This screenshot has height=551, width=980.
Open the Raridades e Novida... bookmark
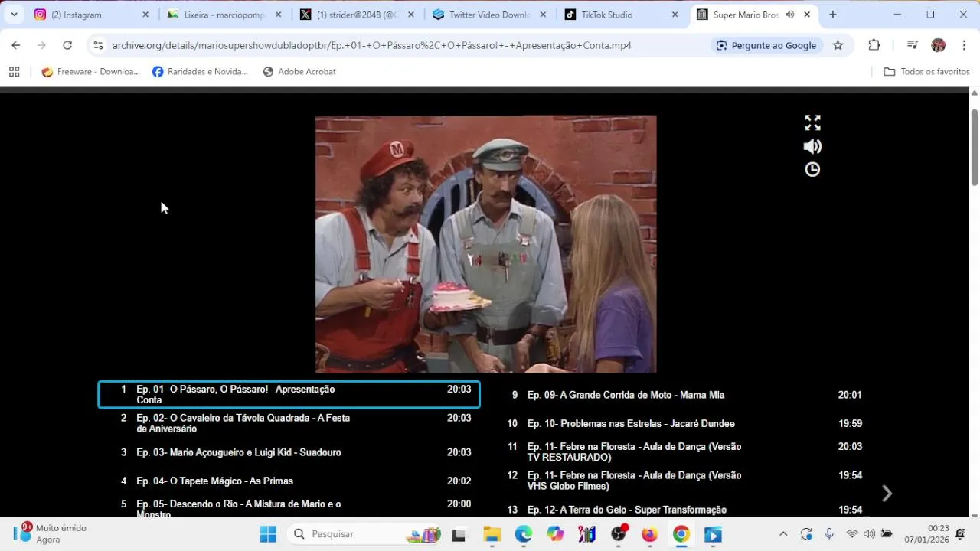click(200, 72)
